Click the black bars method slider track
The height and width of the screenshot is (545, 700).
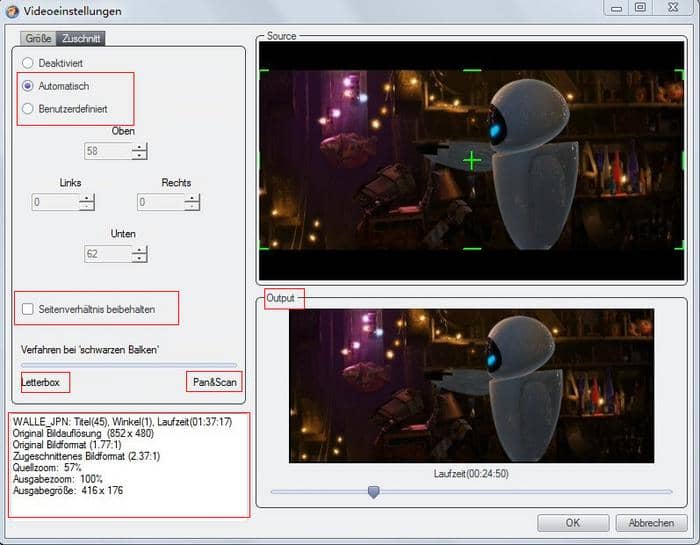point(129,365)
